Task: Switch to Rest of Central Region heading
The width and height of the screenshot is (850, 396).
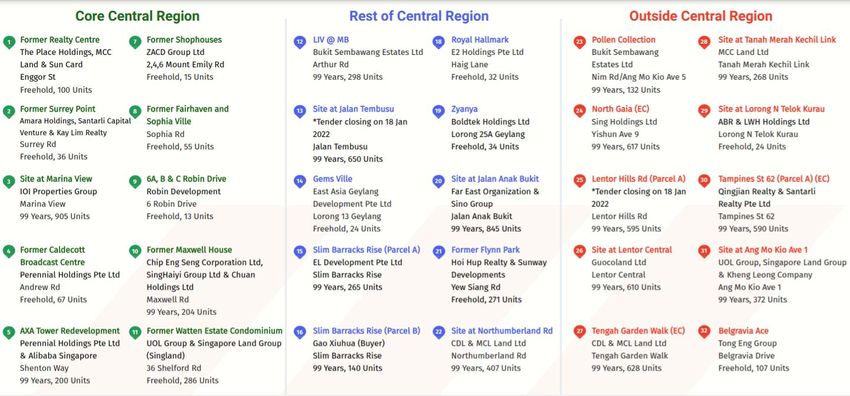Action: (x=418, y=16)
